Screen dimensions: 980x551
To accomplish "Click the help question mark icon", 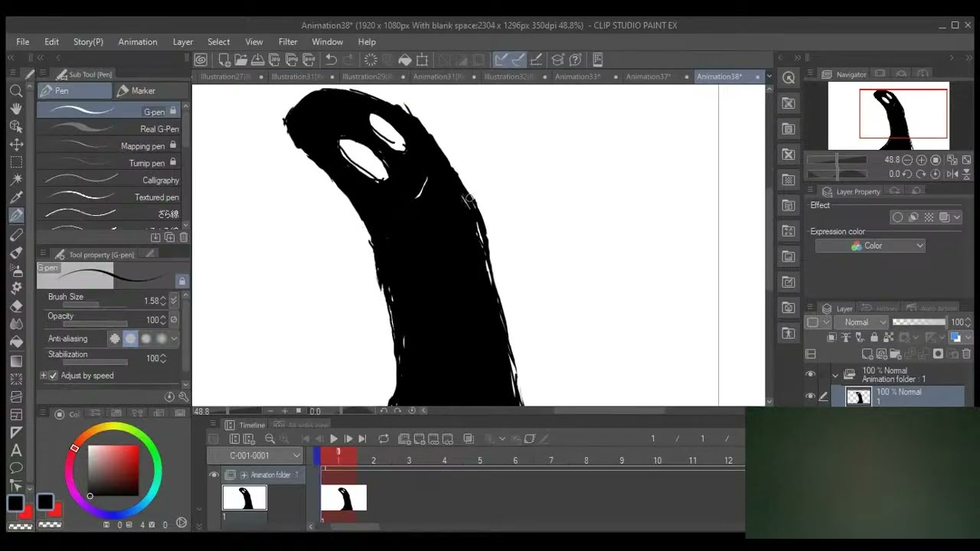I will [x=575, y=60].
